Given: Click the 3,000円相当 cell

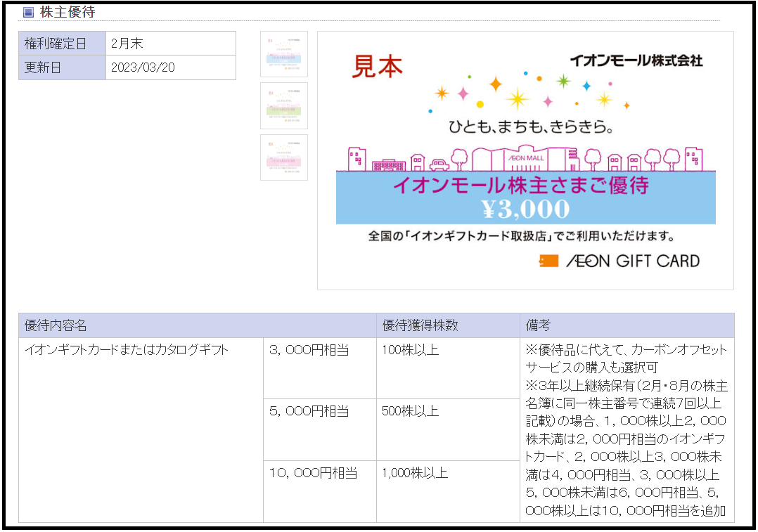Looking at the screenshot, I should (x=320, y=368).
